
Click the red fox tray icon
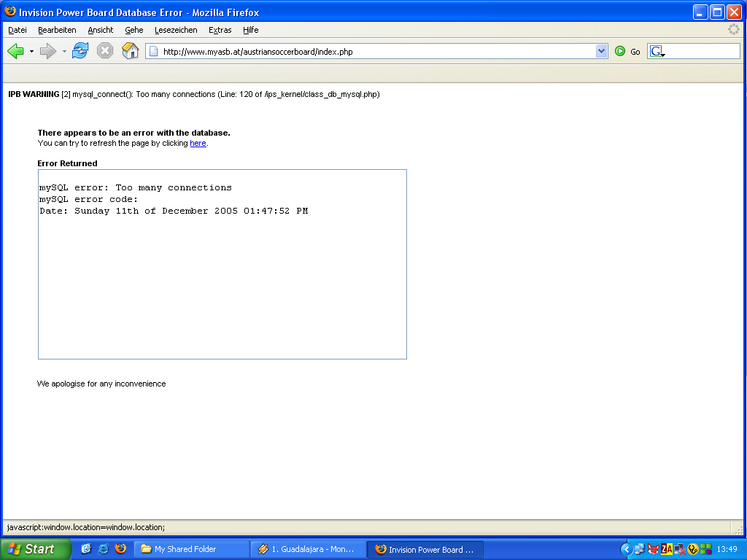653,550
